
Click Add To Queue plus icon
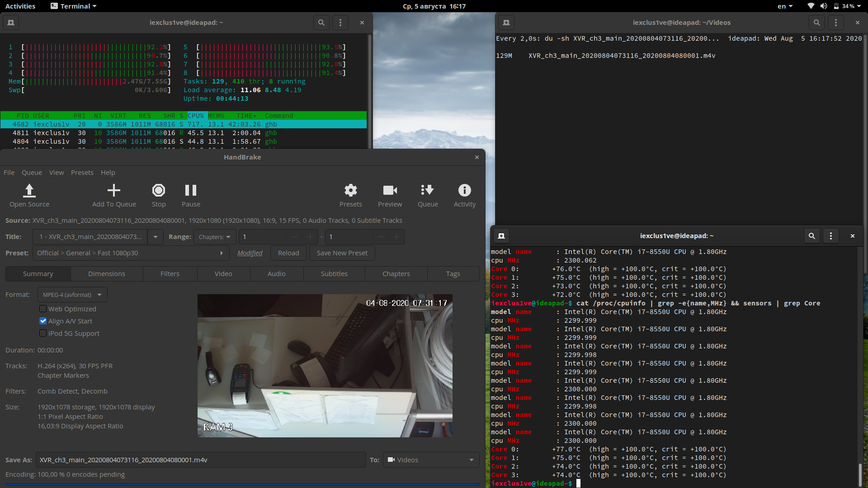(x=114, y=190)
